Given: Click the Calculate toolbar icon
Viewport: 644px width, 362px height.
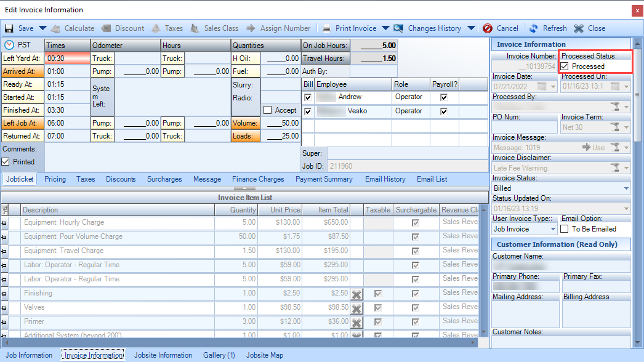Looking at the screenshot, I should coord(56,28).
